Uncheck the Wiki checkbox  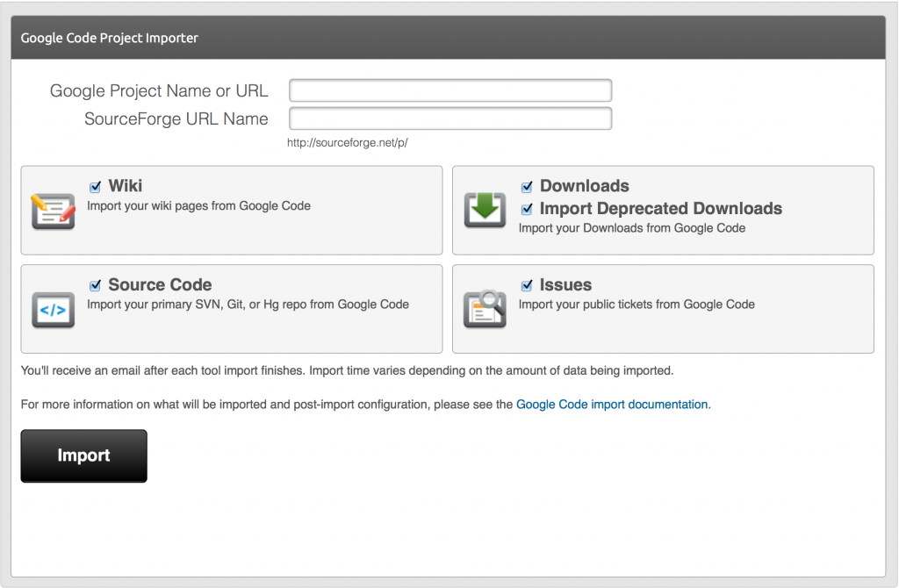click(x=95, y=187)
